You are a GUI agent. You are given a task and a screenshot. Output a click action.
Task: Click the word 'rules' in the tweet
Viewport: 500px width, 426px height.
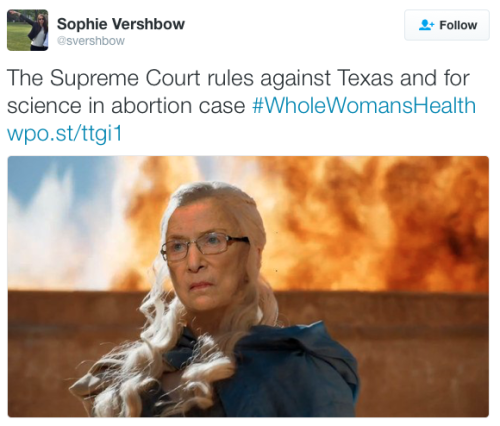point(231,78)
